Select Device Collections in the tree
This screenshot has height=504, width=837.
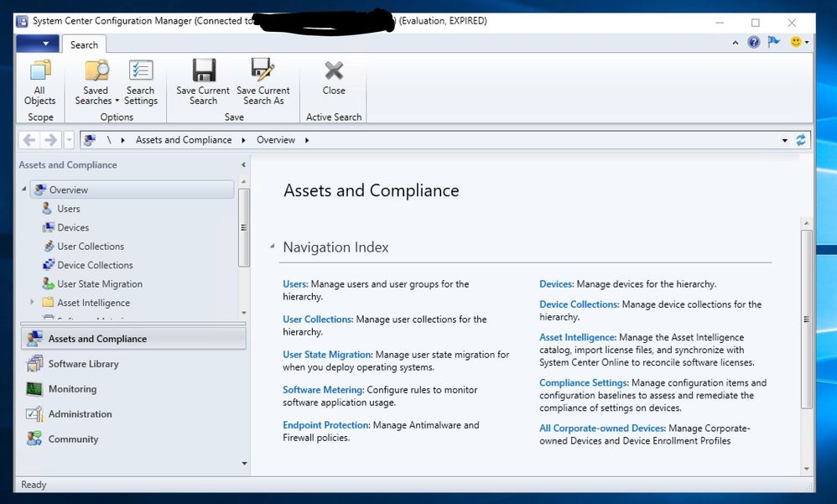click(95, 265)
